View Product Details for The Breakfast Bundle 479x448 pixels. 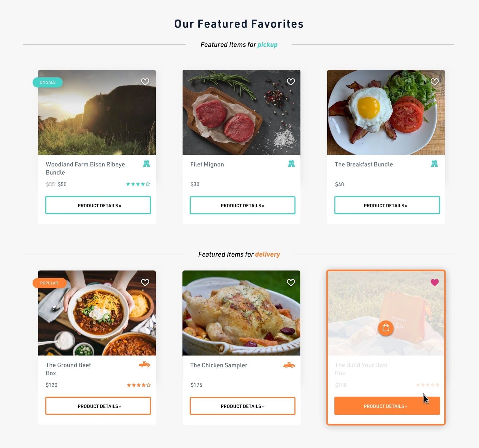coord(387,205)
